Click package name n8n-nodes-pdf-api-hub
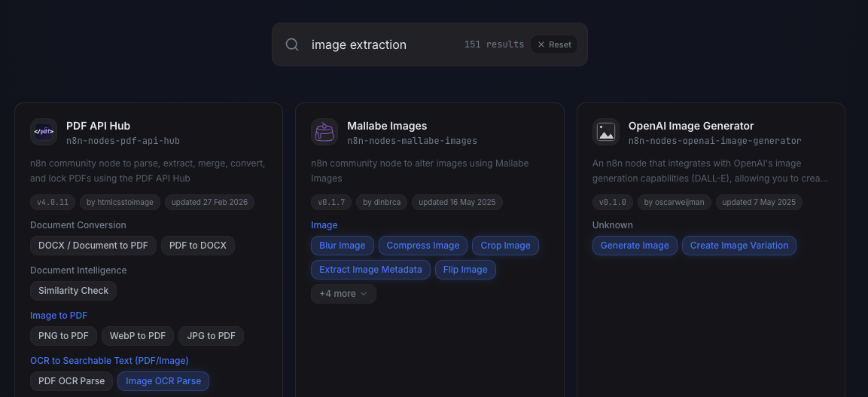The height and width of the screenshot is (397, 868). point(123,141)
